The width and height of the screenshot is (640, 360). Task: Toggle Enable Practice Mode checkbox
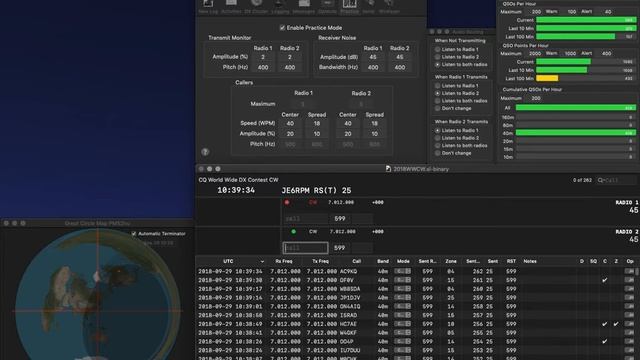click(x=282, y=28)
